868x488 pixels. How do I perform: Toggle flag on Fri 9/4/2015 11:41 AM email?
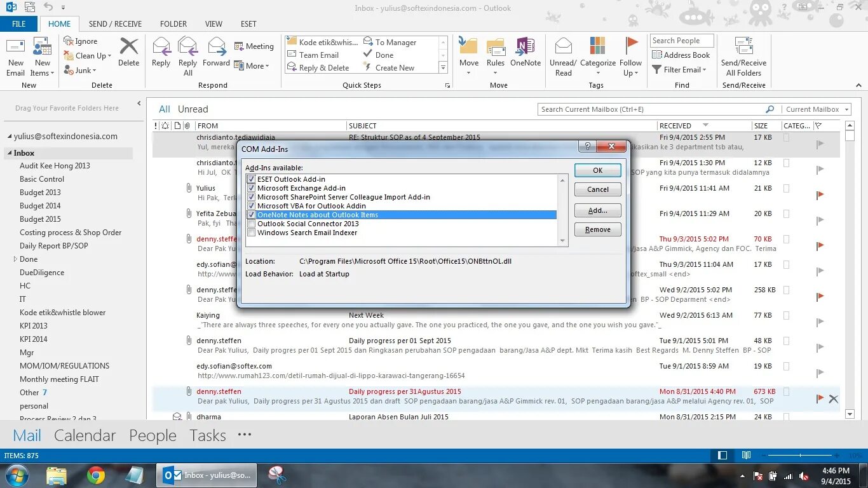click(x=820, y=194)
